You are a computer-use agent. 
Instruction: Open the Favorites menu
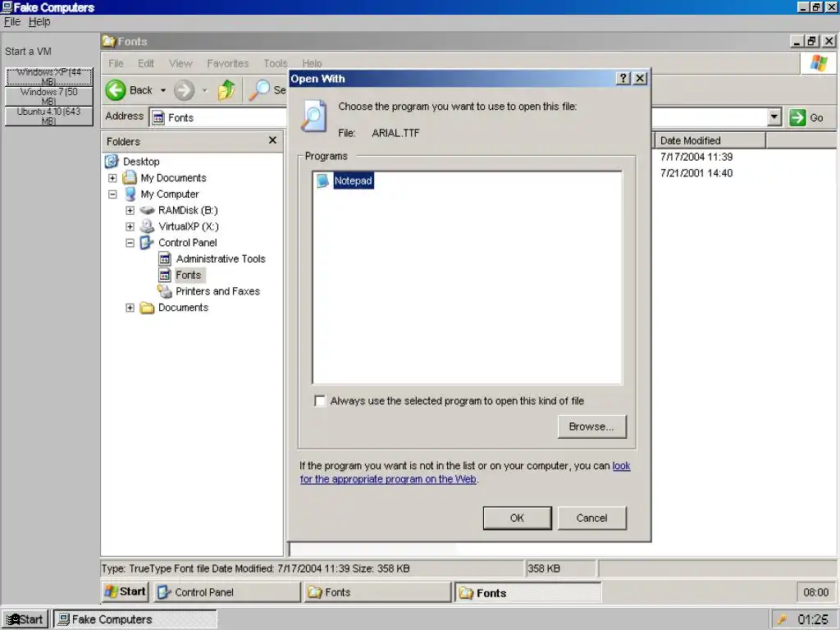click(228, 63)
